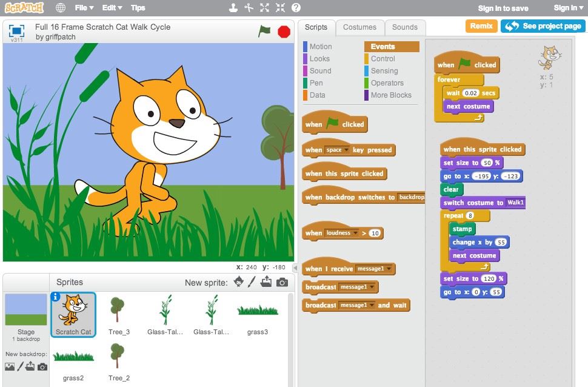Select the Tree_3 sprite
Viewport: 588px width, 387px height.
click(x=119, y=315)
